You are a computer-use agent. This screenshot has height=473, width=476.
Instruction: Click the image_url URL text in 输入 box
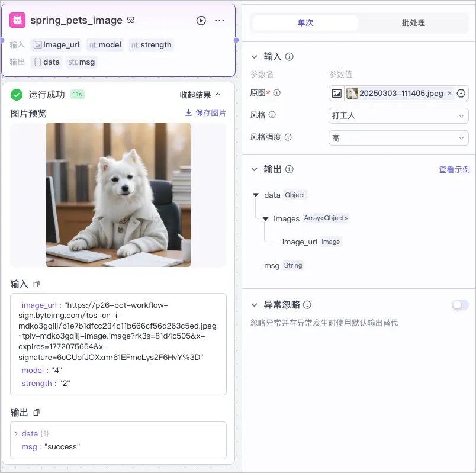pos(117,331)
